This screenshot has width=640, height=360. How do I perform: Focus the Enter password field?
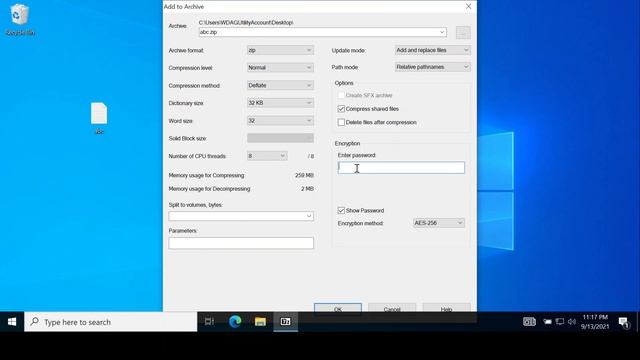tap(401, 167)
